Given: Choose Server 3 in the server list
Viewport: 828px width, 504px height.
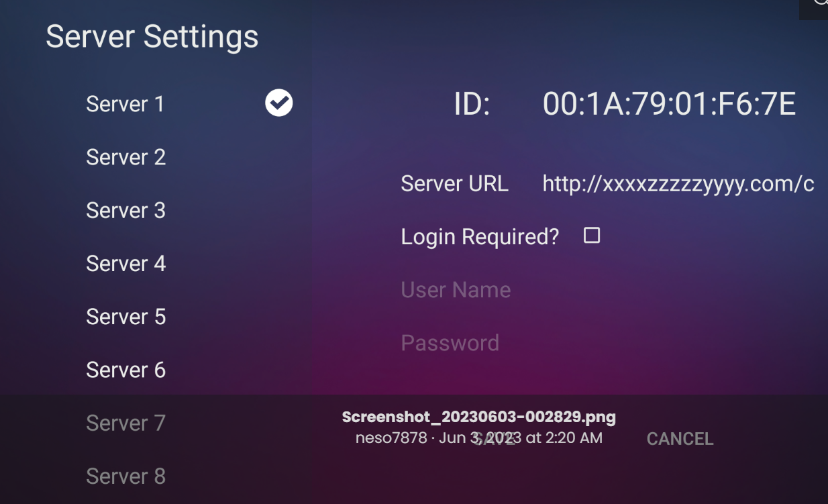Looking at the screenshot, I should pos(125,210).
